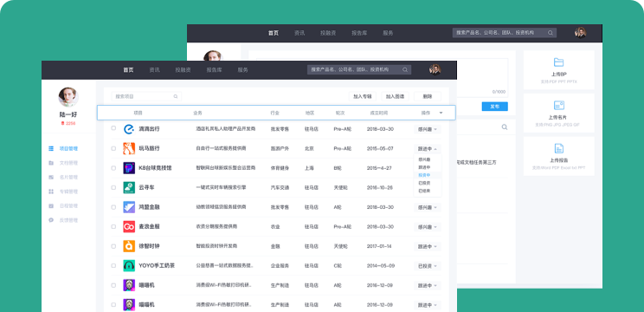Screen dimensions: 644x312
Task: Open 服务 tab in back window
Action: click(388, 33)
